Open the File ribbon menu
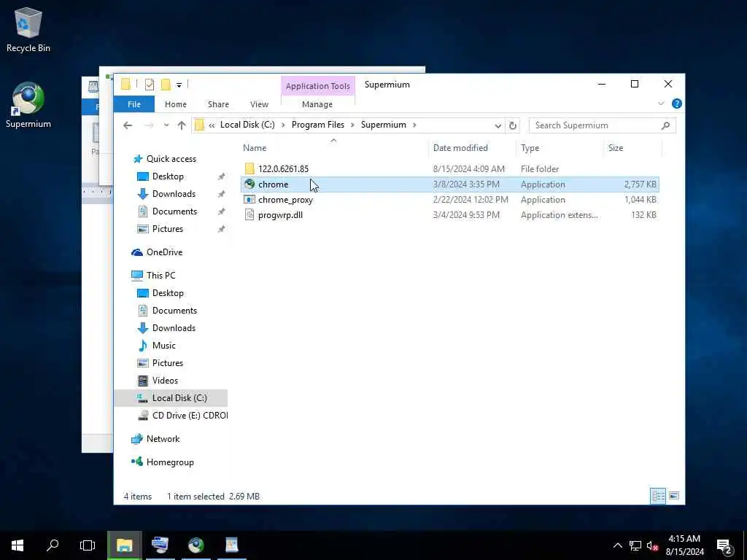747x560 pixels. pos(134,104)
